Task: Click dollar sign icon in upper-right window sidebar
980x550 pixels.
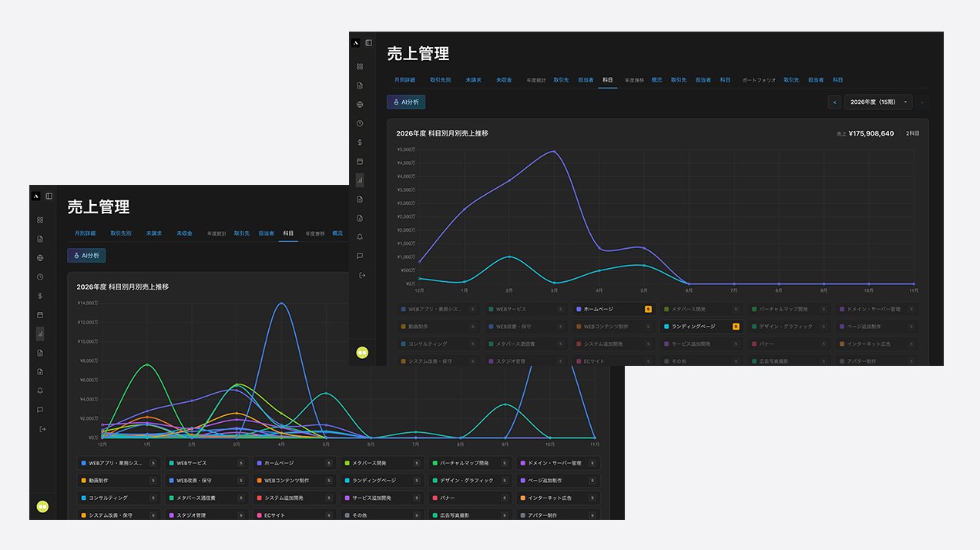Action: tap(360, 143)
